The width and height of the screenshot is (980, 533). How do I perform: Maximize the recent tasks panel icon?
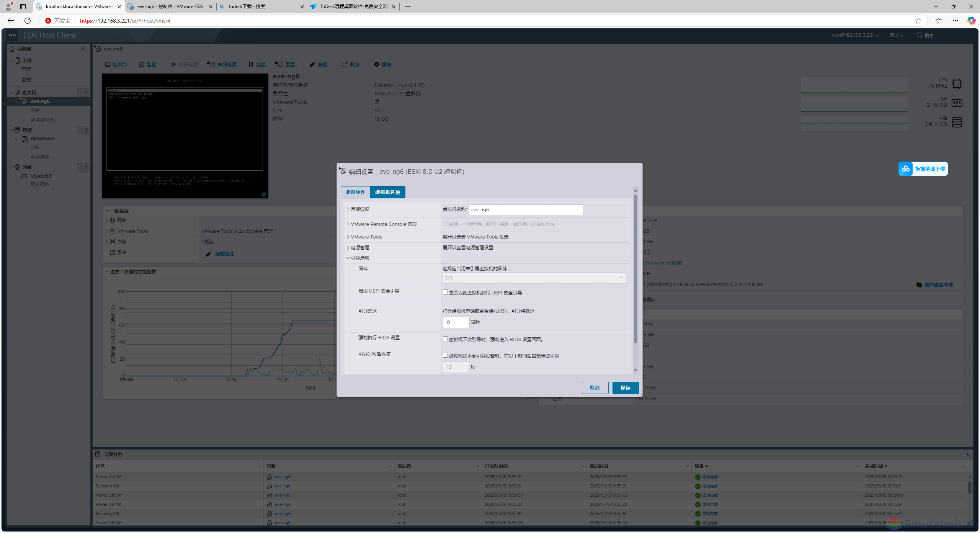pyautogui.click(x=969, y=455)
